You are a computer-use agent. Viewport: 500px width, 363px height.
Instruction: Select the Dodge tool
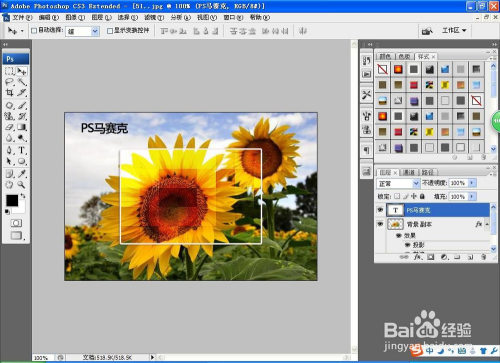coord(22,138)
